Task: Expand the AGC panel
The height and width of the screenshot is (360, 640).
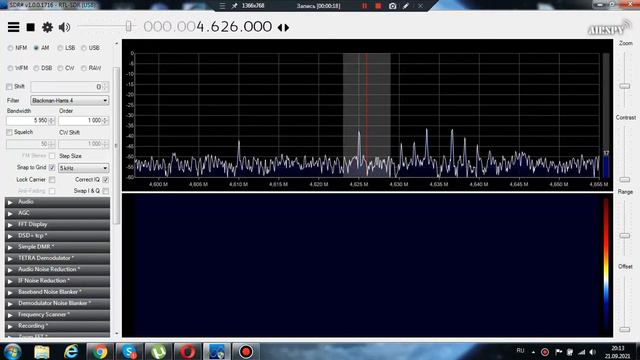Action: [x=57, y=213]
